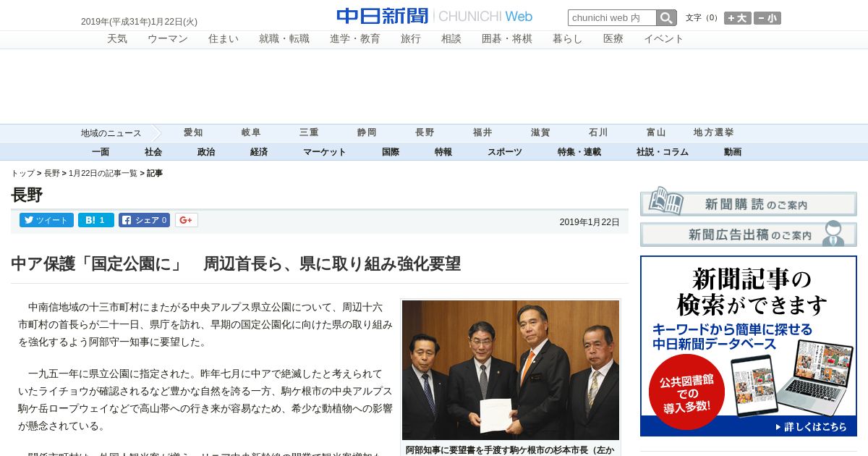Go to the 特報 category
The image size is (868, 456).
(x=443, y=152)
